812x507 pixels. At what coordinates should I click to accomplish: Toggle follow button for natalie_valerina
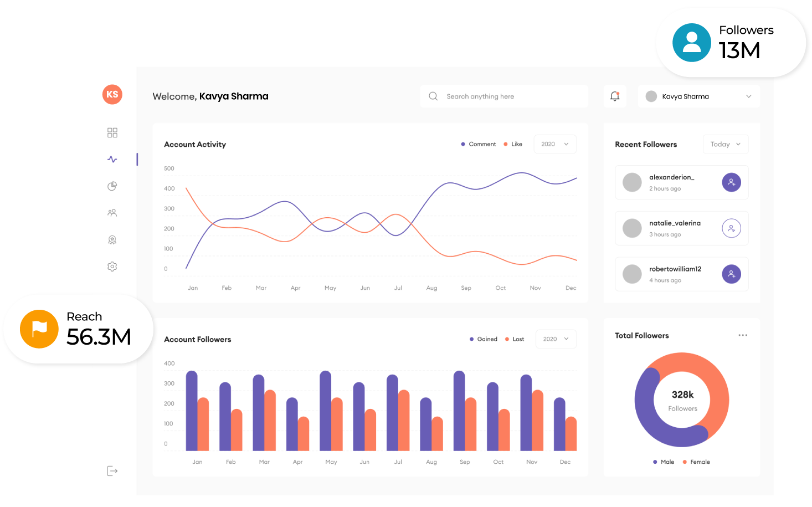tap(731, 228)
